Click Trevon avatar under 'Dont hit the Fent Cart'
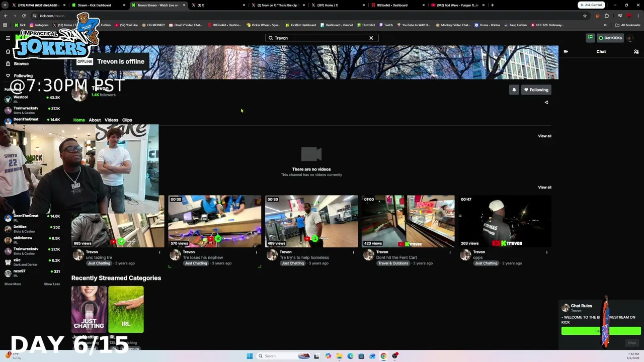Viewport: 644px width, 362px height. [x=369, y=256]
